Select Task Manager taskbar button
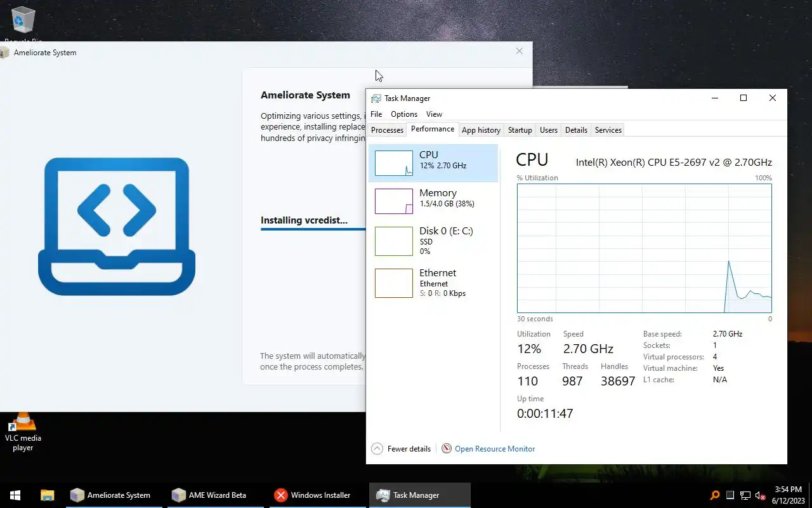Viewport: 812px width, 508px height. click(420, 495)
